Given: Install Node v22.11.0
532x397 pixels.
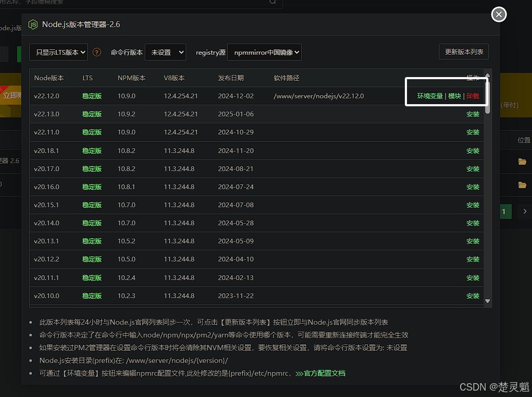Looking at the screenshot, I should coord(472,132).
